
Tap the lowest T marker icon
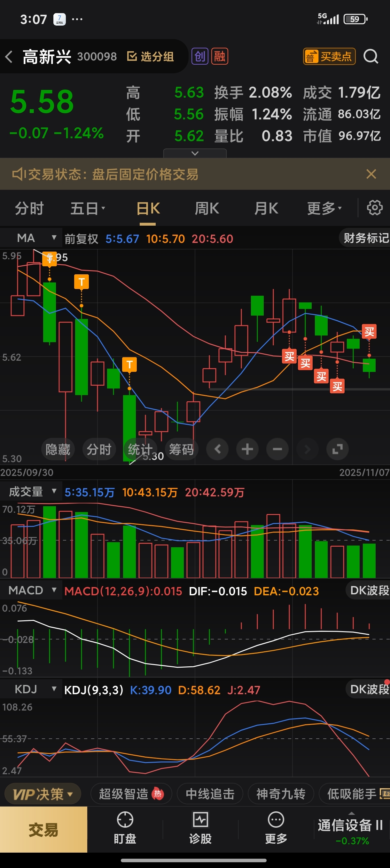click(129, 364)
